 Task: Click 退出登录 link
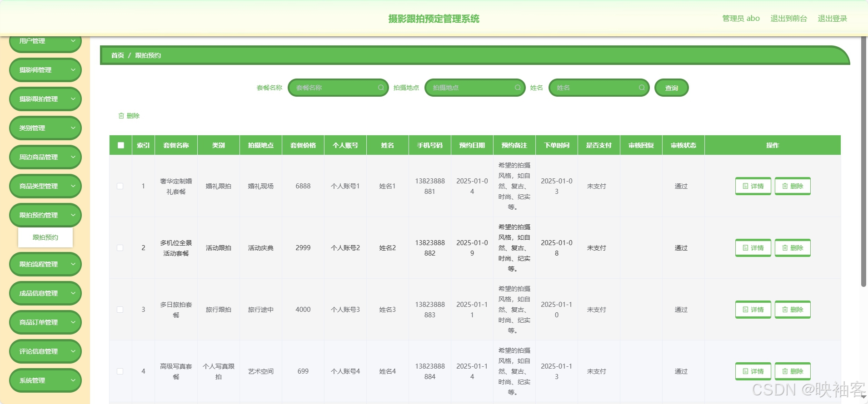click(x=833, y=19)
